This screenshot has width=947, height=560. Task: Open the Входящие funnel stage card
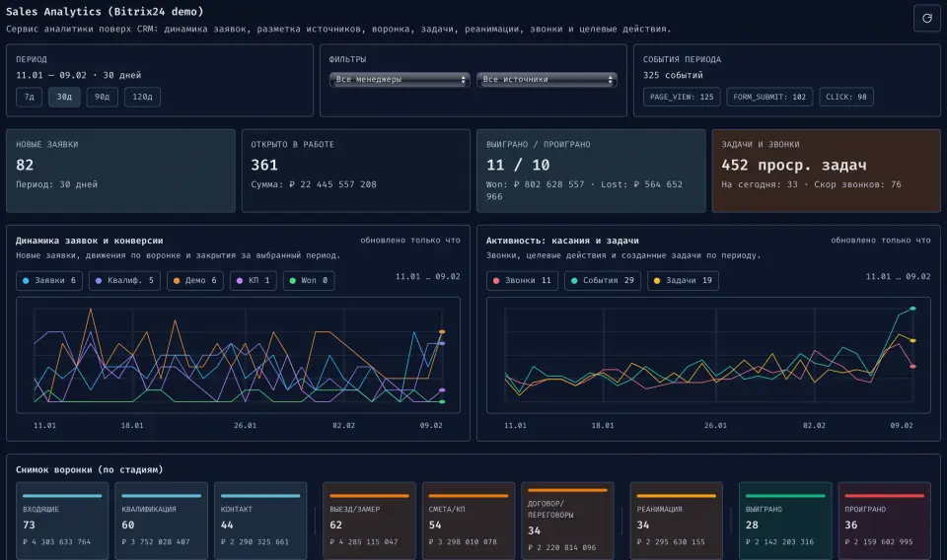click(62, 523)
